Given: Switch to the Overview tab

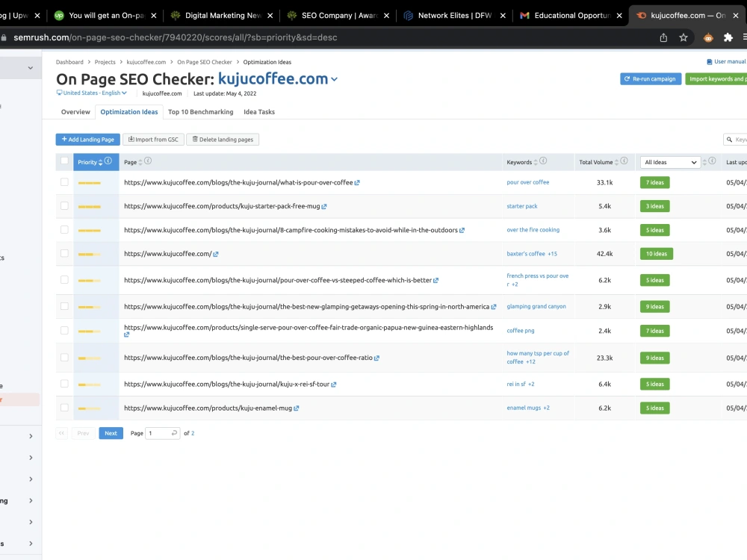Looking at the screenshot, I should point(75,112).
